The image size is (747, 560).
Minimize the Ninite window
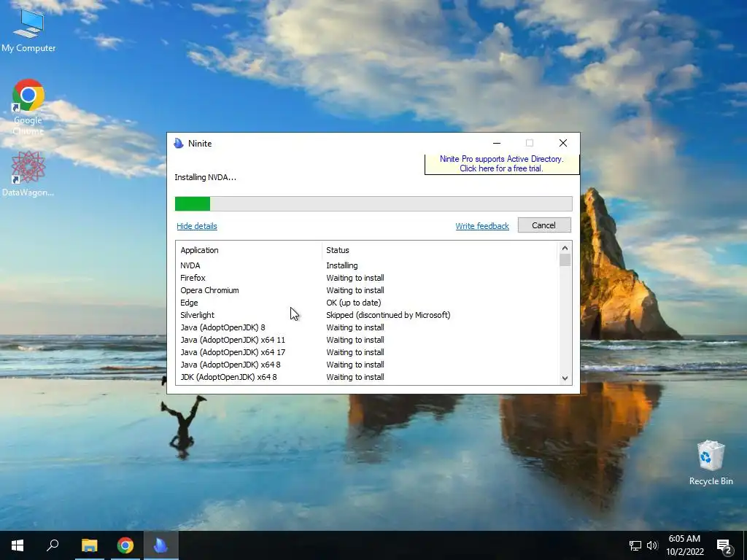tap(496, 143)
